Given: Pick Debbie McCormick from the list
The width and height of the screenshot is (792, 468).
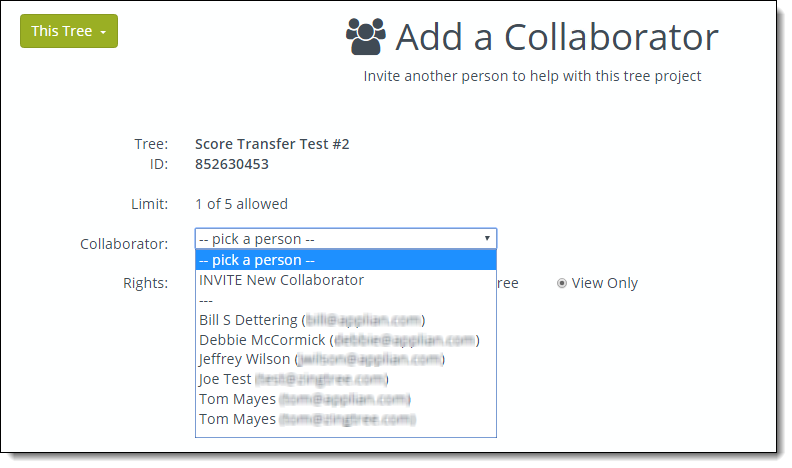Looking at the screenshot, I should [x=346, y=340].
